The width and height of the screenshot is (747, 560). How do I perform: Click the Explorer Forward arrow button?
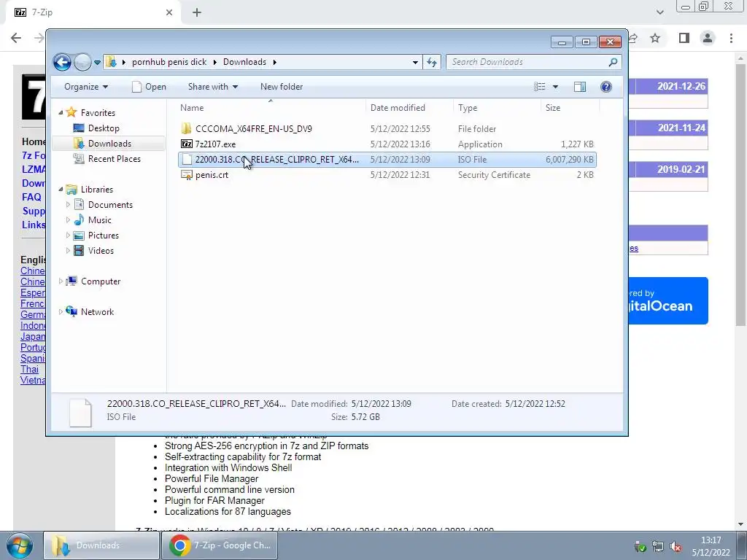[82, 62]
